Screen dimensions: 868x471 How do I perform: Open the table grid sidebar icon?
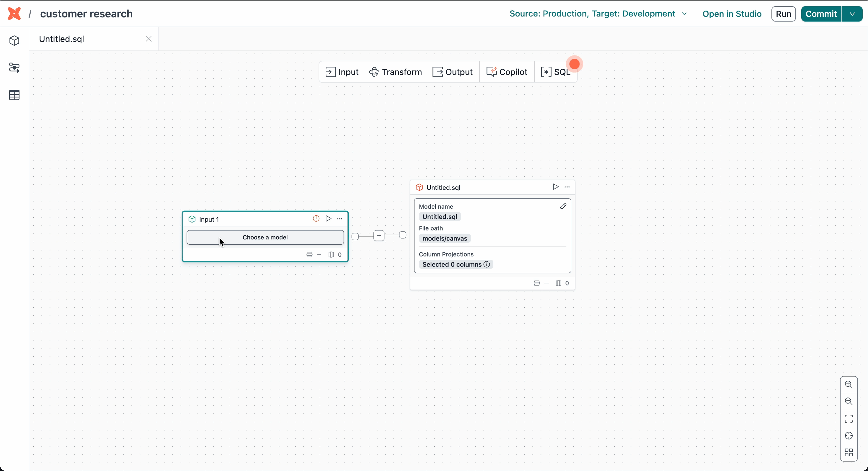pos(14,95)
